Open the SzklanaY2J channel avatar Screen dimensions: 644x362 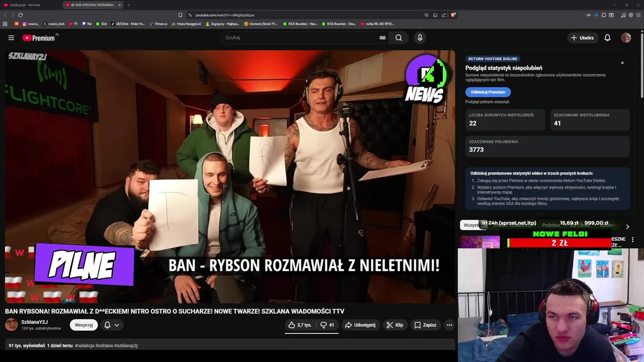click(11, 325)
